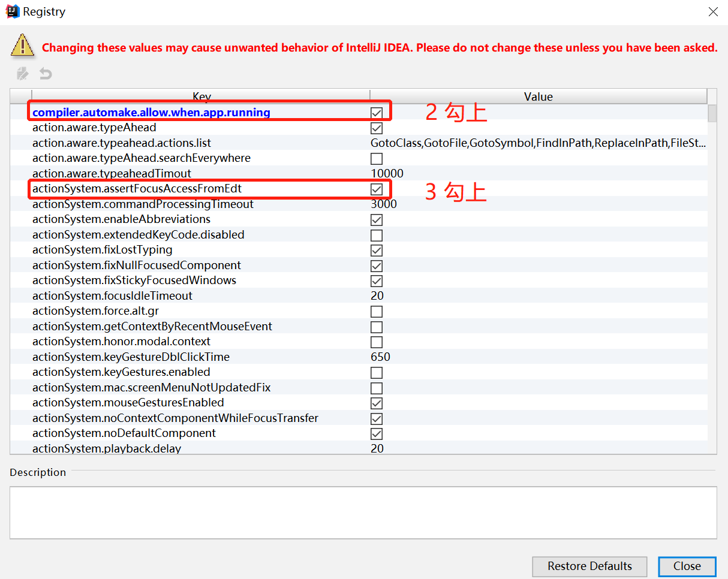Click the 10000 typeaheadTimout value
Image resolution: width=728 pixels, height=579 pixels.
pyautogui.click(x=387, y=174)
